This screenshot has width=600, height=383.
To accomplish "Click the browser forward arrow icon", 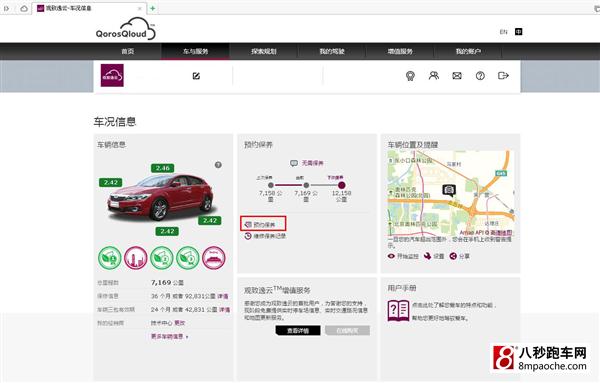I will [7, 8].
